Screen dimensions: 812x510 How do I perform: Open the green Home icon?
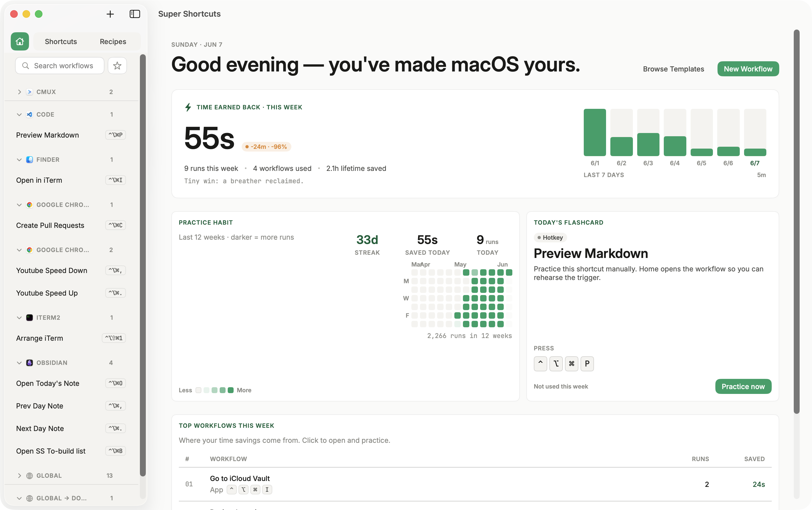tap(20, 41)
